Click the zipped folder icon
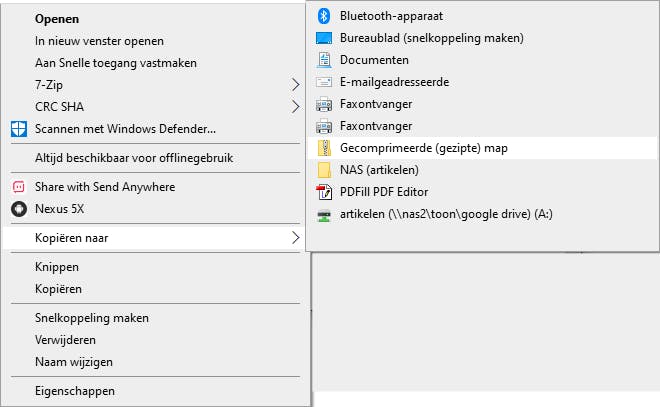The image size is (660, 407). 324,148
